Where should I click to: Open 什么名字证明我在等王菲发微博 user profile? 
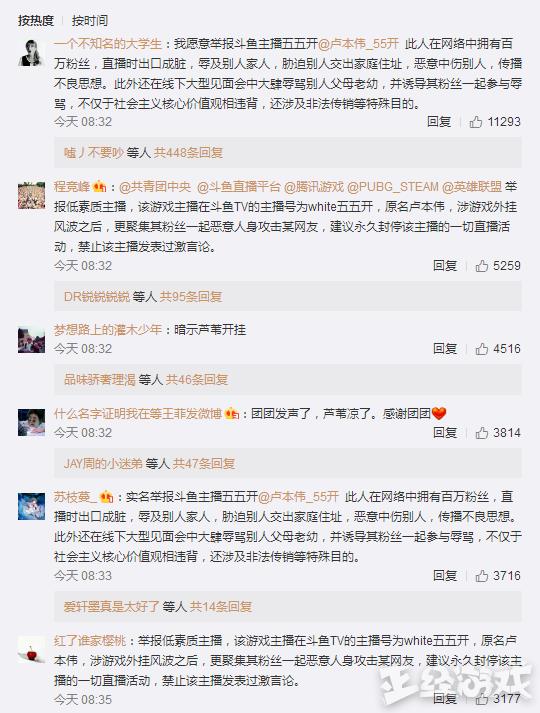coord(138,413)
